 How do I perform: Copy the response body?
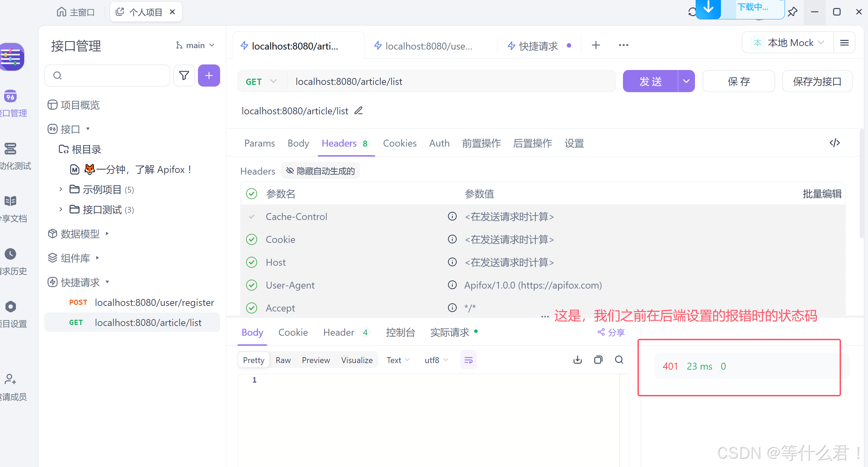tap(598, 360)
